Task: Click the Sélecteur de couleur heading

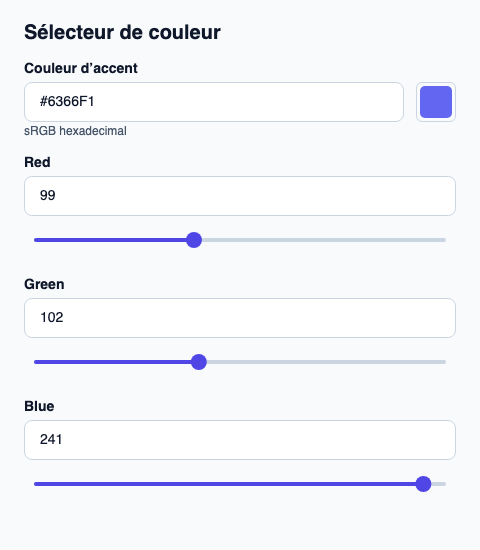Action: (122, 32)
